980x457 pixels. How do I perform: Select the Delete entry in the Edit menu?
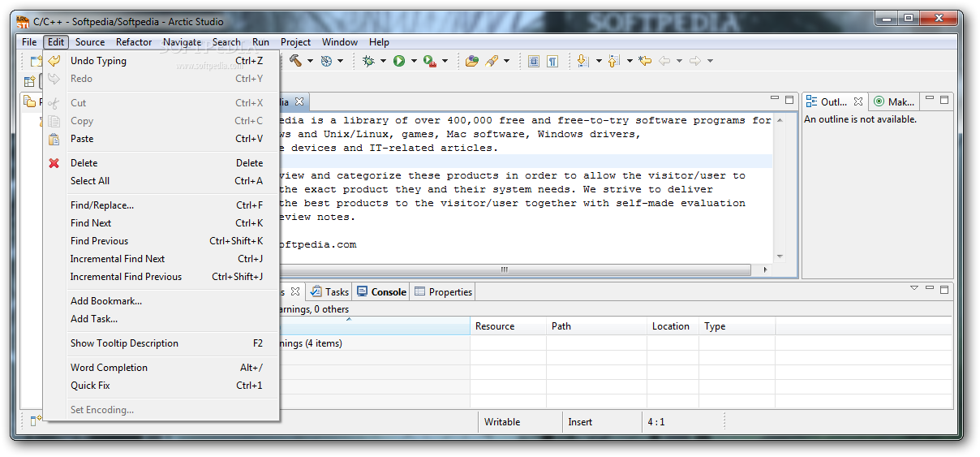(161, 163)
